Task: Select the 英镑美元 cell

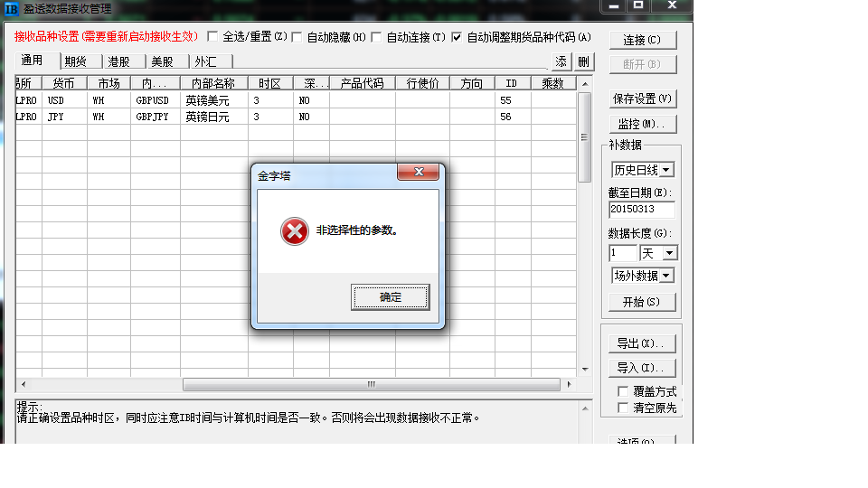Action: pos(214,100)
